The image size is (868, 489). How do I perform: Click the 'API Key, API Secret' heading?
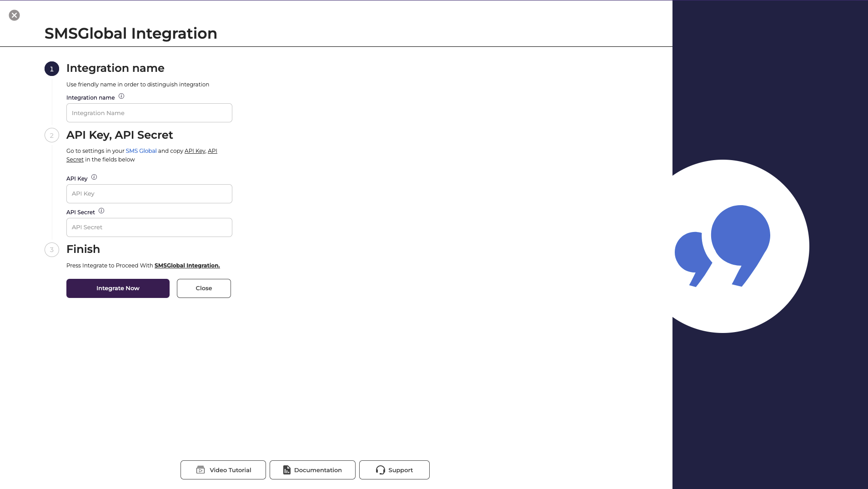[120, 135]
